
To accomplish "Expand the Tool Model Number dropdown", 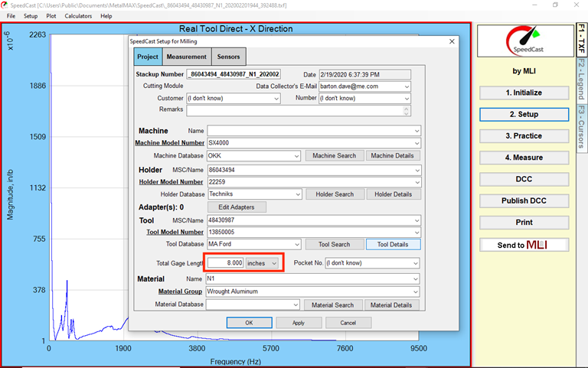I will 416,233.
